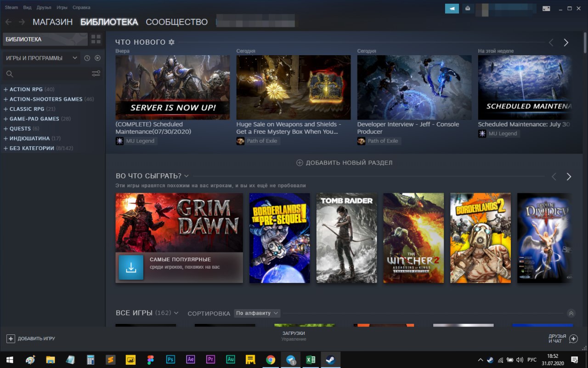The width and height of the screenshot is (588, 368).
Task: Collapse the All Games shelf double chevron
Action: [571, 313]
